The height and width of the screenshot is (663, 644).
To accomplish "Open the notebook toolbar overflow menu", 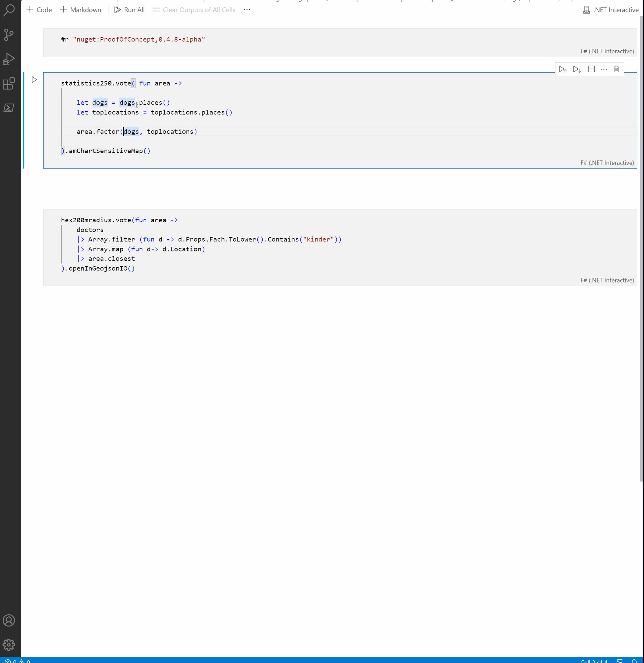I will pyautogui.click(x=247, y=9).
